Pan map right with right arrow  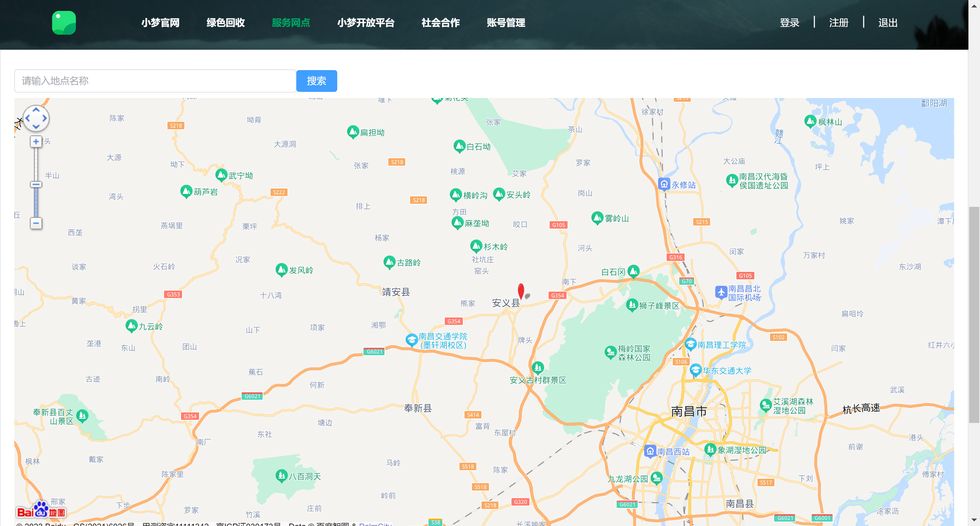[45, 118]
